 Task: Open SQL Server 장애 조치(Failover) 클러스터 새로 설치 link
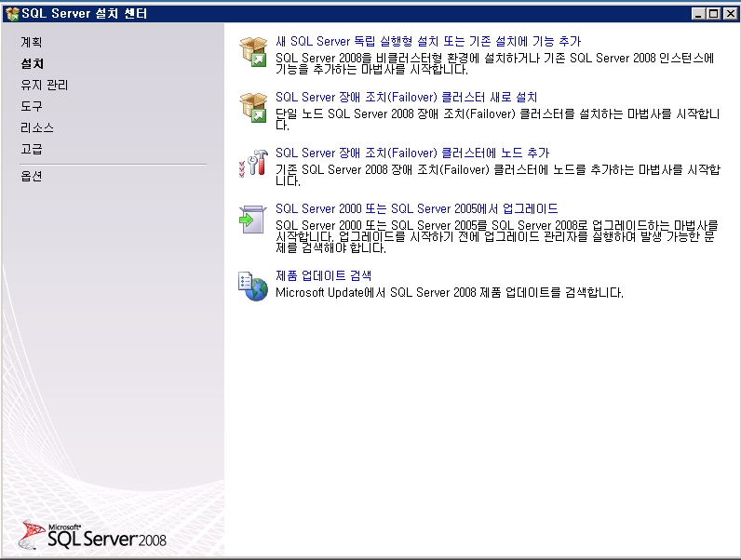407,97
